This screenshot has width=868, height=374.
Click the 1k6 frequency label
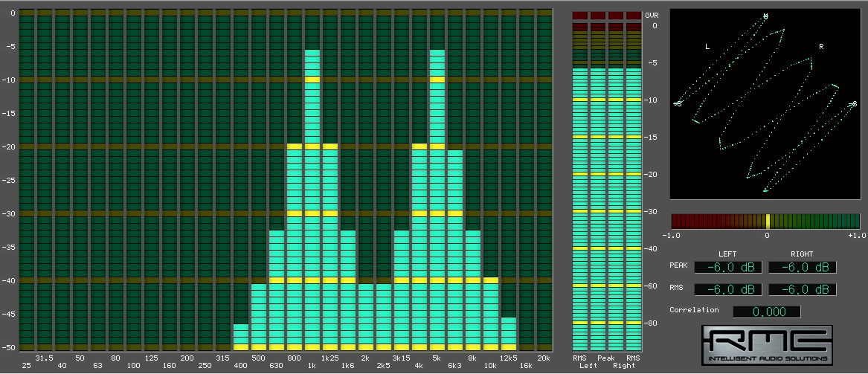coord(347,366)
